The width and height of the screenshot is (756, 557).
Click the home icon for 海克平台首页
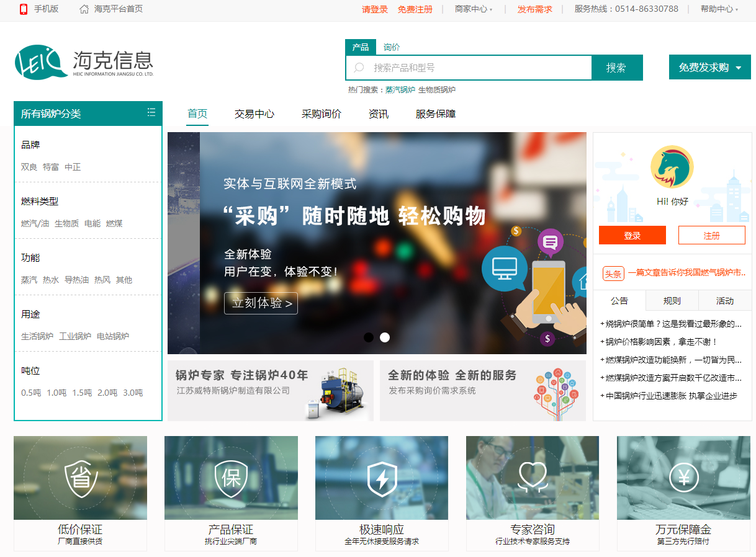(84, 9)
